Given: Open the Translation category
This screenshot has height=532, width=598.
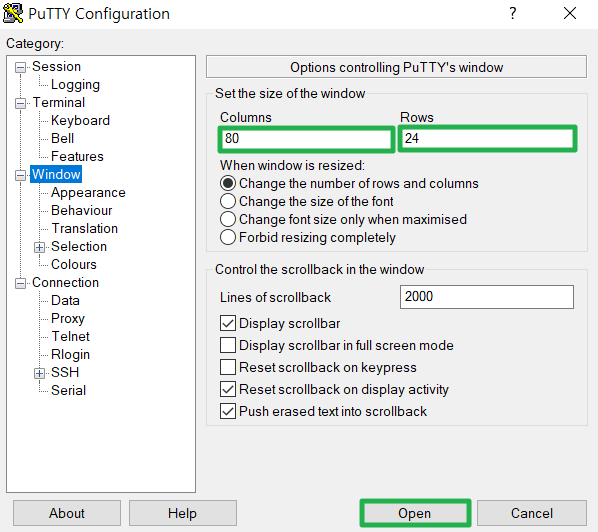Looking at the screenshot, I should [x=85, y=228].
